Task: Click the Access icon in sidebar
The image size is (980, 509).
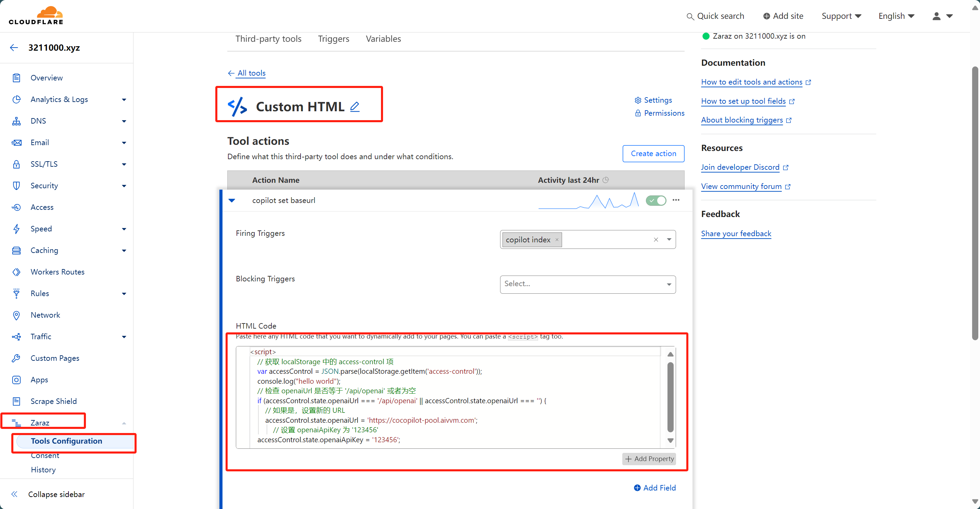Action: point(16,207)
